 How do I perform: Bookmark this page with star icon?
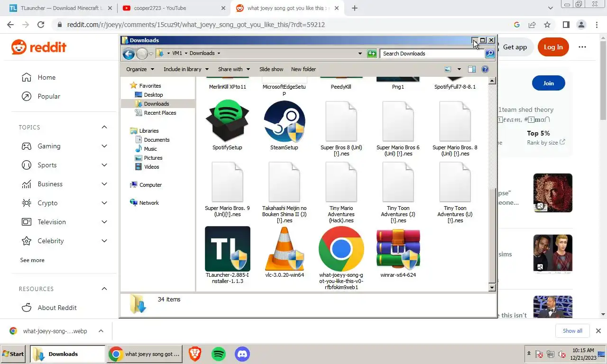point(547,25)
